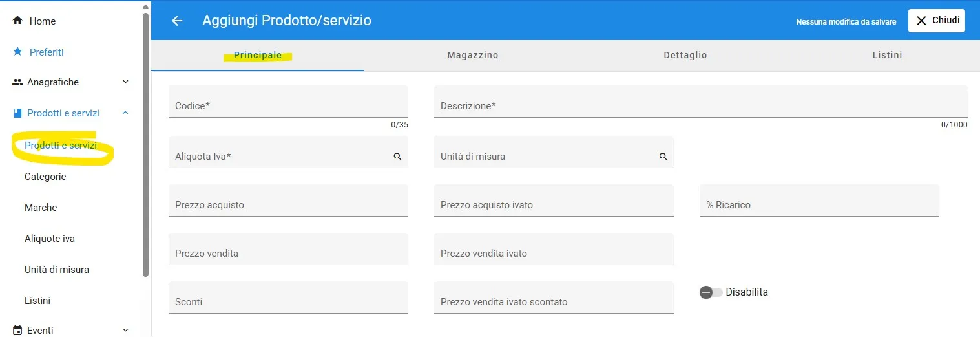Select the Dettaglio tab
The image size is (980, 337).
click(x=685, y=56)
